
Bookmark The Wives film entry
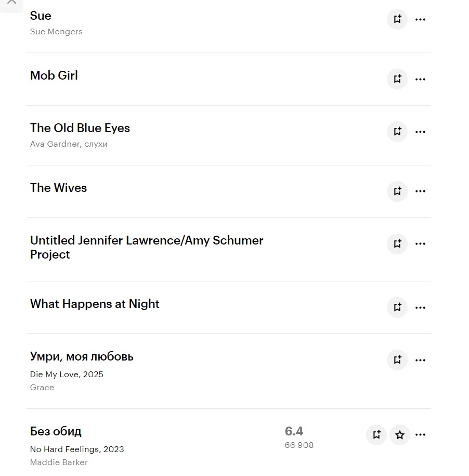(397, 191)
